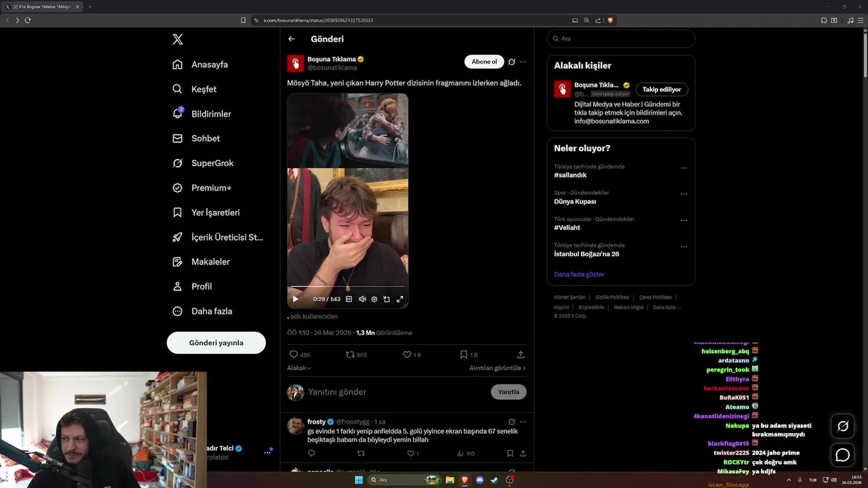The image size is (868, 488).
Task: Play the video
Action: pos(295,299)
